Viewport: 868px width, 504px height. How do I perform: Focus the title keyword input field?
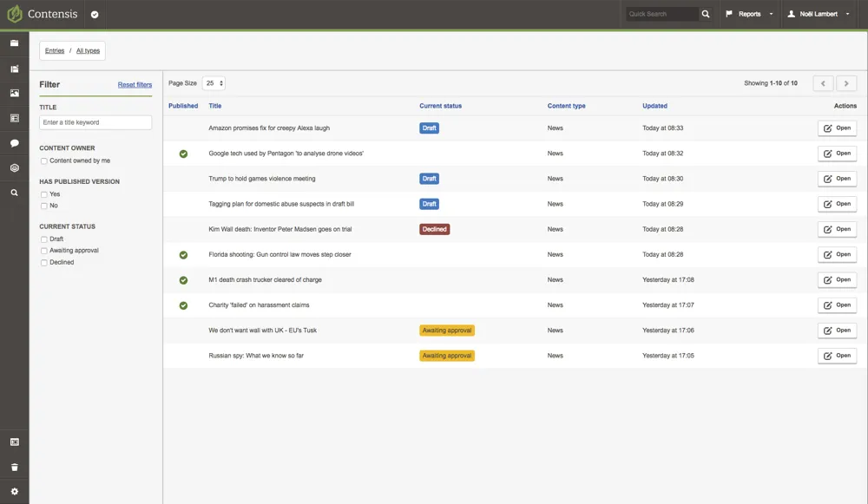95,122
